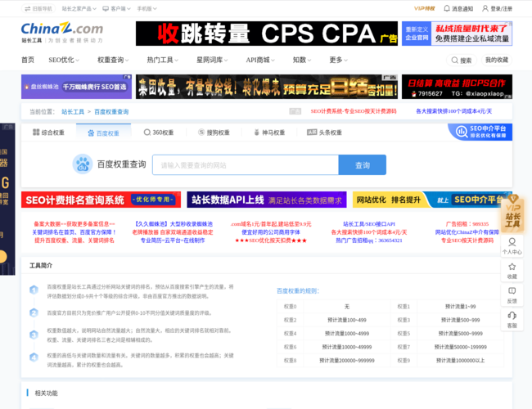Open the 久久蜘蛛池 text link
532x409 pixels.
pos(173,224)
